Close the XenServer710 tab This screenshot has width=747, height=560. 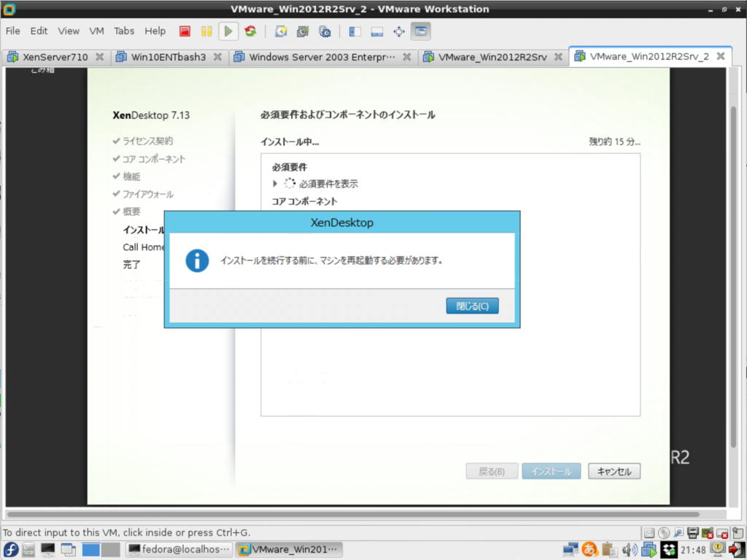click(99, 57)
